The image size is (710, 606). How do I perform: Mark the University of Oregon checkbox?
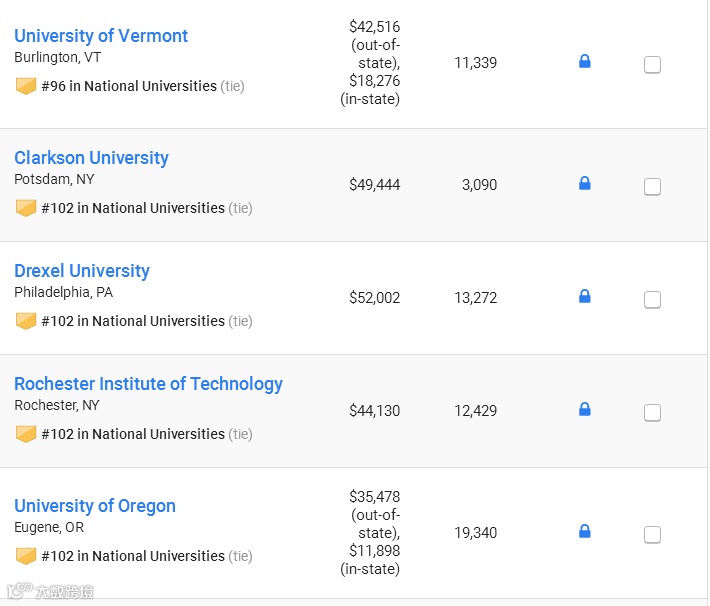point(652,535)
